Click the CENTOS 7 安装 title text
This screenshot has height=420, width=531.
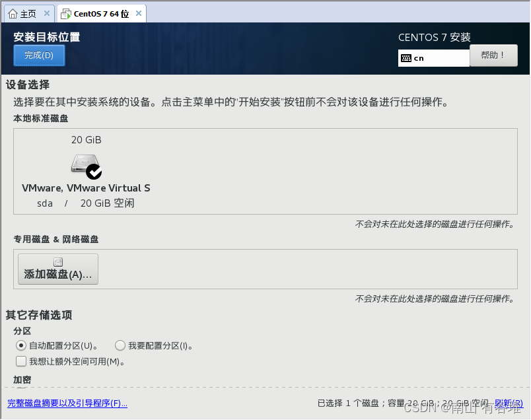click(x=434, y=37)
